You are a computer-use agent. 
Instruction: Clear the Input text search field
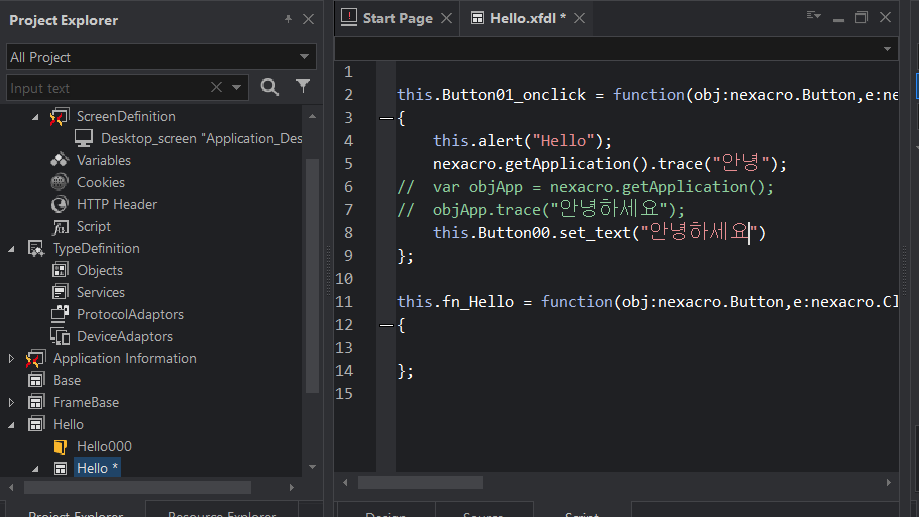[216, 87]
